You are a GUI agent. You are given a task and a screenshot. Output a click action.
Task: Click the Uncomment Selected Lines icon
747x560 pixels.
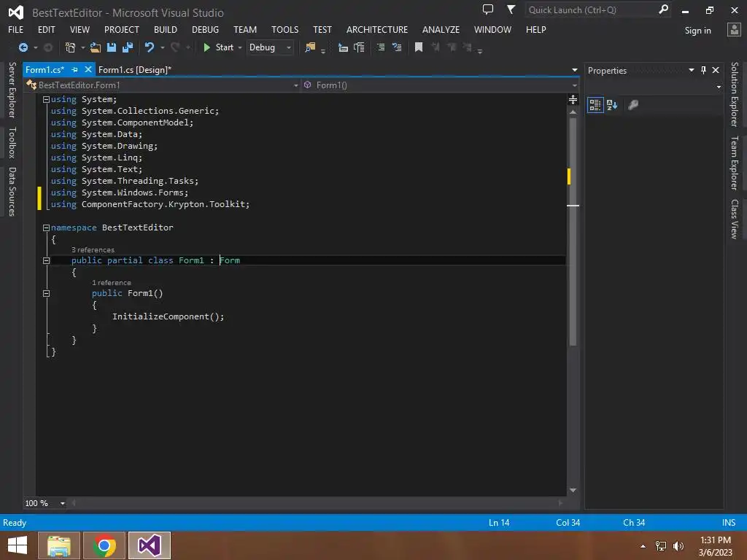(x=397, y=47)
